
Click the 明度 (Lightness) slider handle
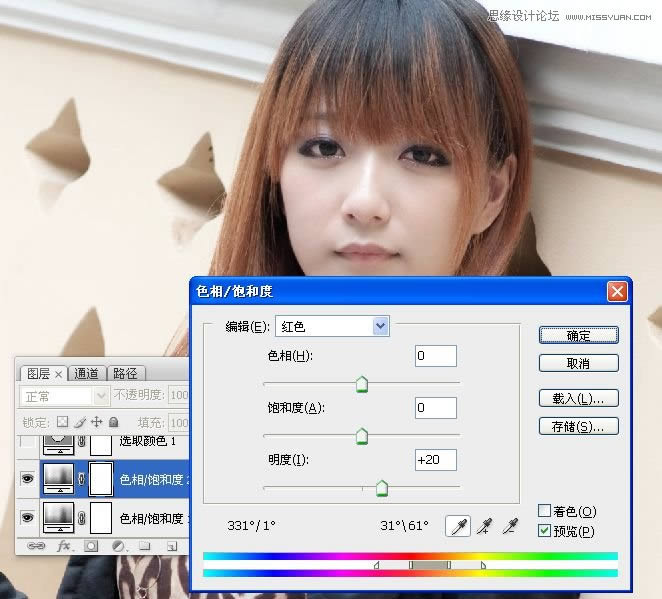click(x=381, y=488)
